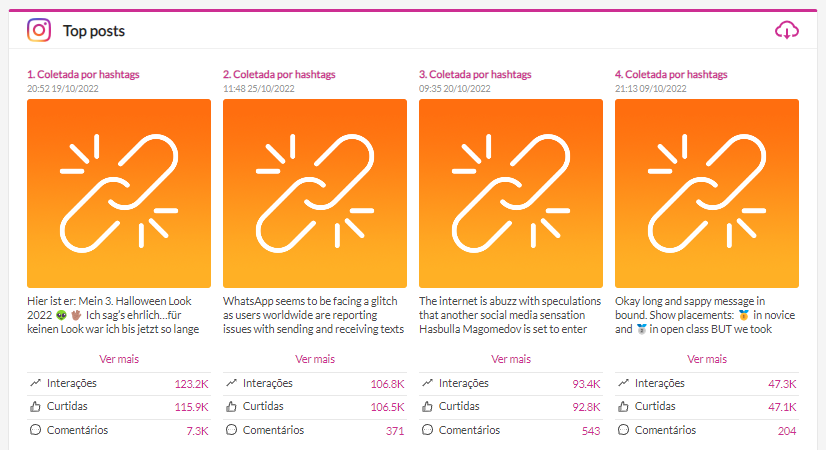Click the Hasbulla Magomedov post thumbnail
Viewport: 826px width, 450px height.
(511, 193)
